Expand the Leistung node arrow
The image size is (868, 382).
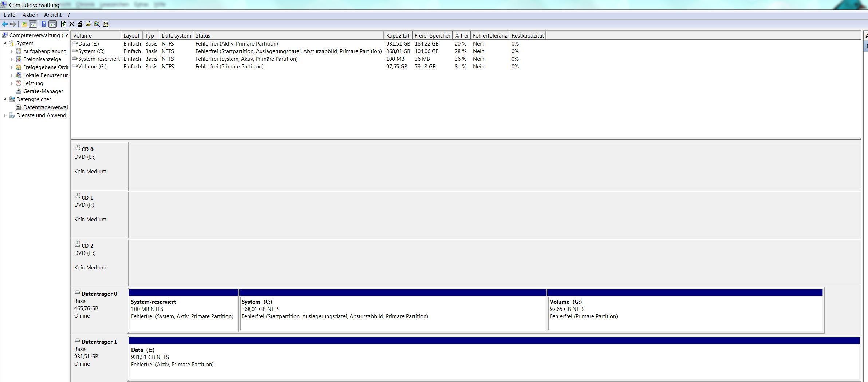(x=12, y=83)
